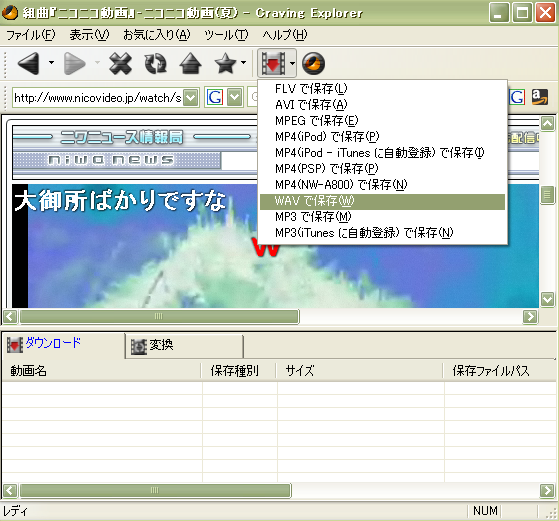Image resolution: width=559 pixels, height=521 pixels.
Task: Minimize the Craving Explorer window
Action: tap(499, 13)
